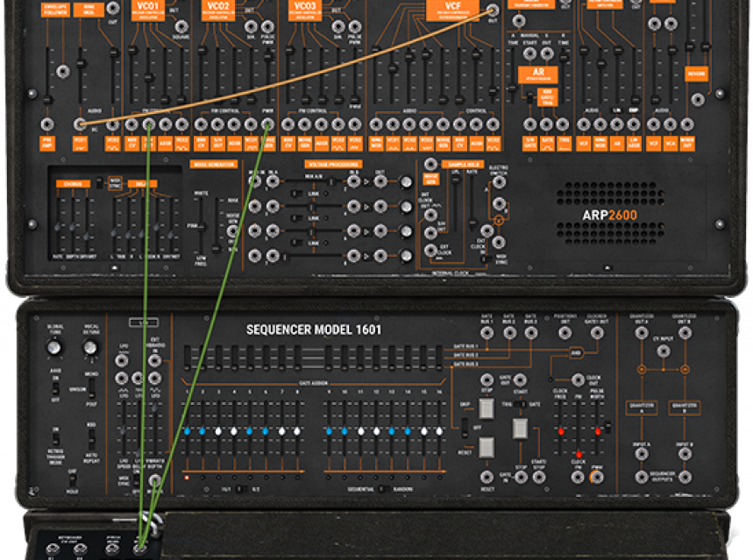The width and height of the screenshot is (753, 560).
Task: Click the Noise Generator white/pink slider
Action: 202,226
